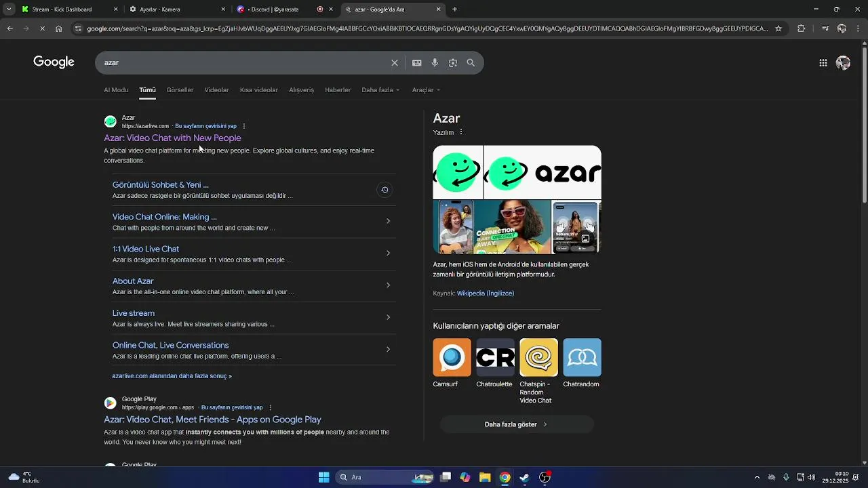868x488 pixels.
Task: Click Wikipedia (İngilizce) source link
Action: [x=486, y=293]
